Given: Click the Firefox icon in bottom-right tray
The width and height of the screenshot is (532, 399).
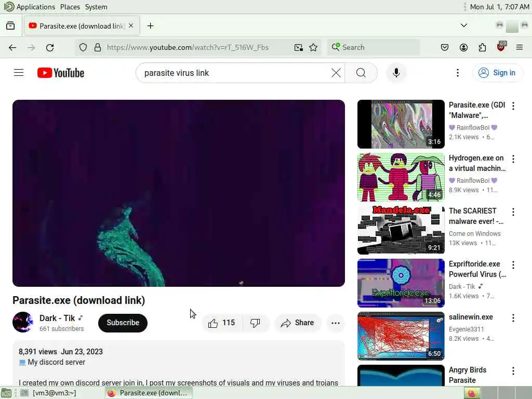Looking at the screenshot, I should (x=472, y=393).
